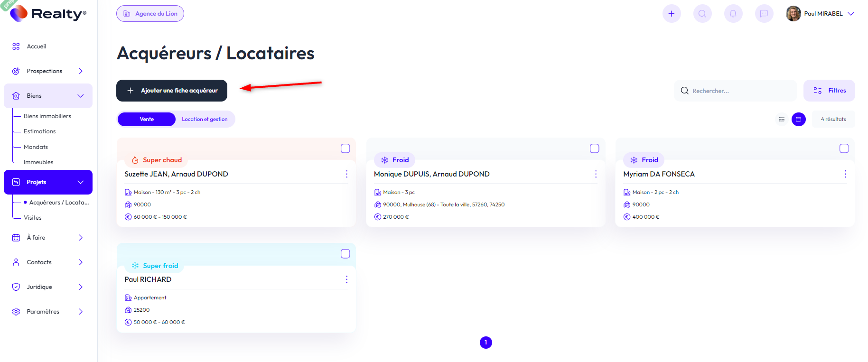Tick checkbox on Suzette JEAN card
Viewport: 868px width, 362px height.
[345, 149]
